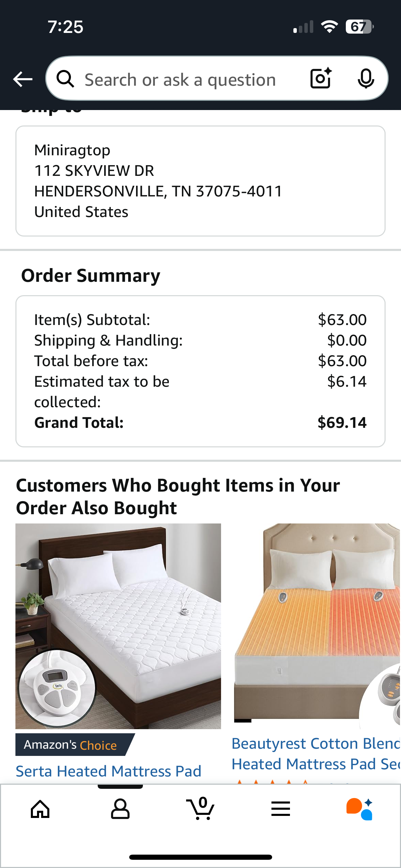Open the Serta Heated Mattress Pad link
The image size is (401, 868).
click(x=108, y=771)
